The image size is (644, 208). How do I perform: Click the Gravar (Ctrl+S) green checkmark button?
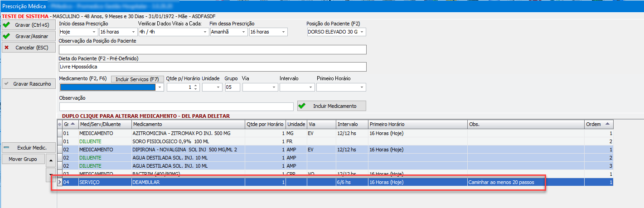click(29, 24)
